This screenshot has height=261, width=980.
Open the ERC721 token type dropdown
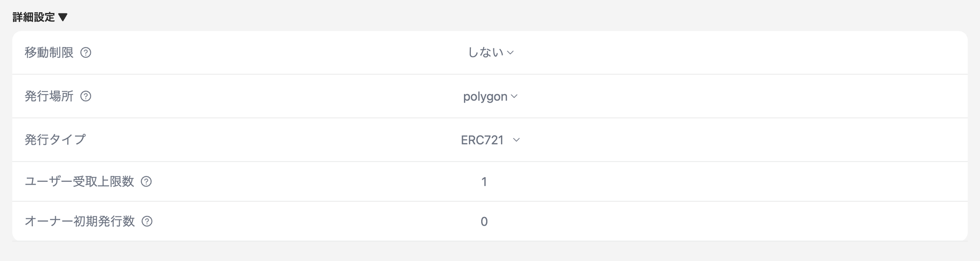tap(490, 140)
